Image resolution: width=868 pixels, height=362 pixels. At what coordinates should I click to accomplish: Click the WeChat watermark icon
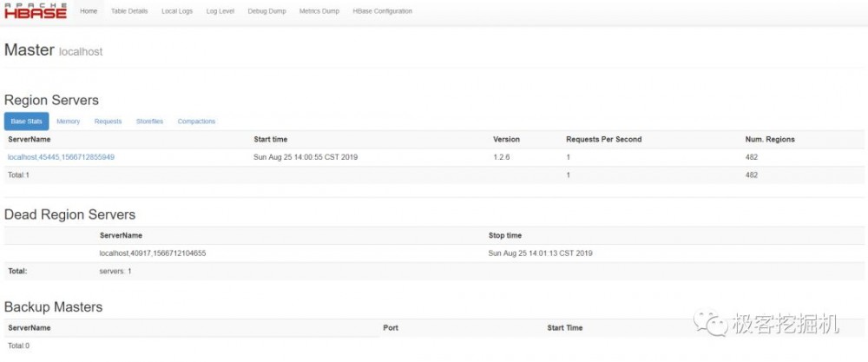coord(717,325)
